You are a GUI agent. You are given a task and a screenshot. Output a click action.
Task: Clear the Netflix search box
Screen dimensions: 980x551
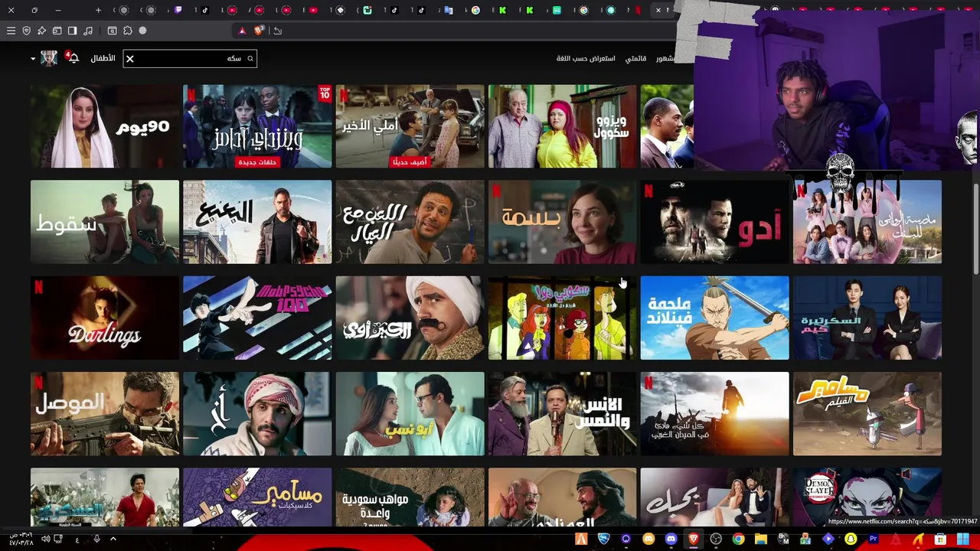click(x=129, y=58)
